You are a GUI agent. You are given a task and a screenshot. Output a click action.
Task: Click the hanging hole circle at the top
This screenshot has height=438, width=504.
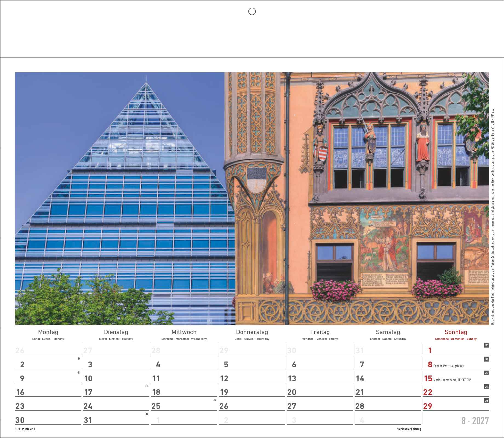(x=252, y=11)
